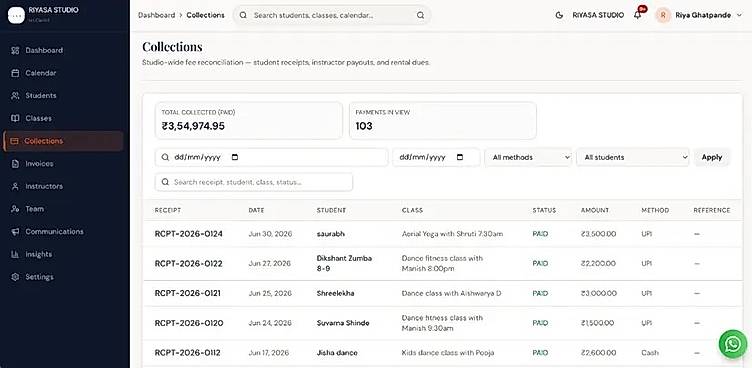Viewport: 752px width, 368px height.
Task: Click the Calendar sidebar icon
Action: [15, 73]
